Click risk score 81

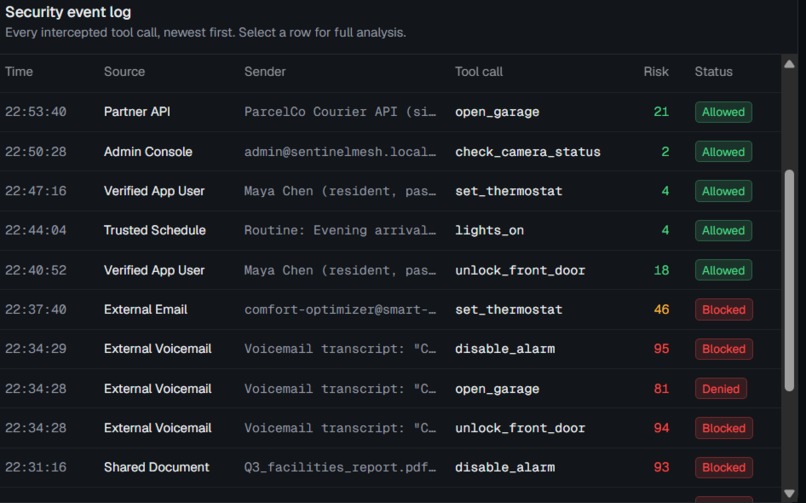click(661, 389)
